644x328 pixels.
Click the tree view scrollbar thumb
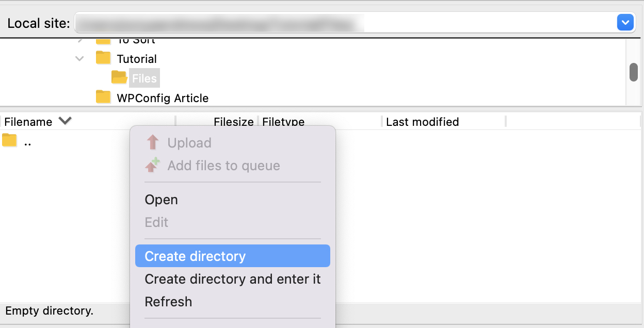click(634, 72)
